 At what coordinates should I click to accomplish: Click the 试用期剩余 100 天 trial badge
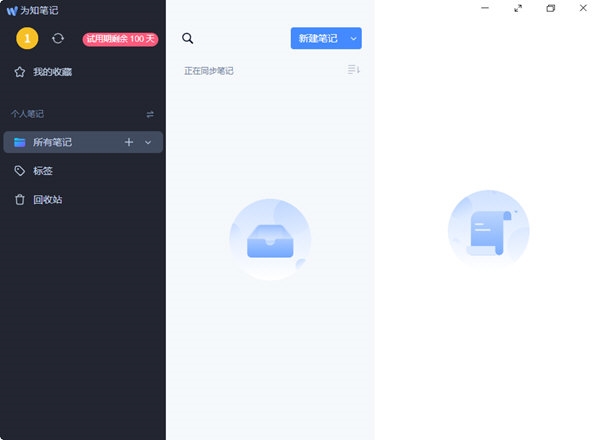[x=120, y=39]
